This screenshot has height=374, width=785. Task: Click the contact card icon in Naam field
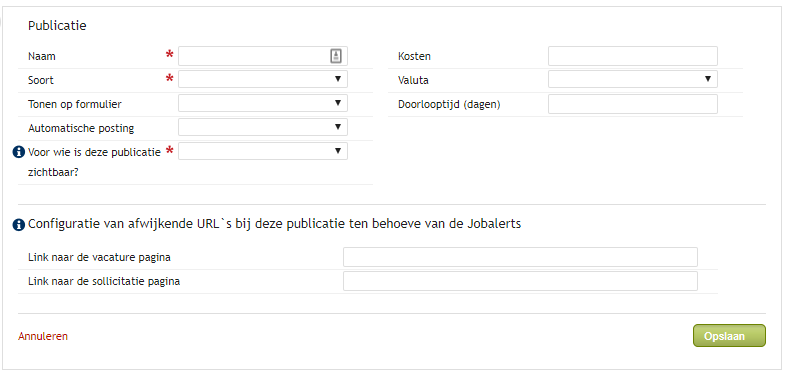point(335,56)
